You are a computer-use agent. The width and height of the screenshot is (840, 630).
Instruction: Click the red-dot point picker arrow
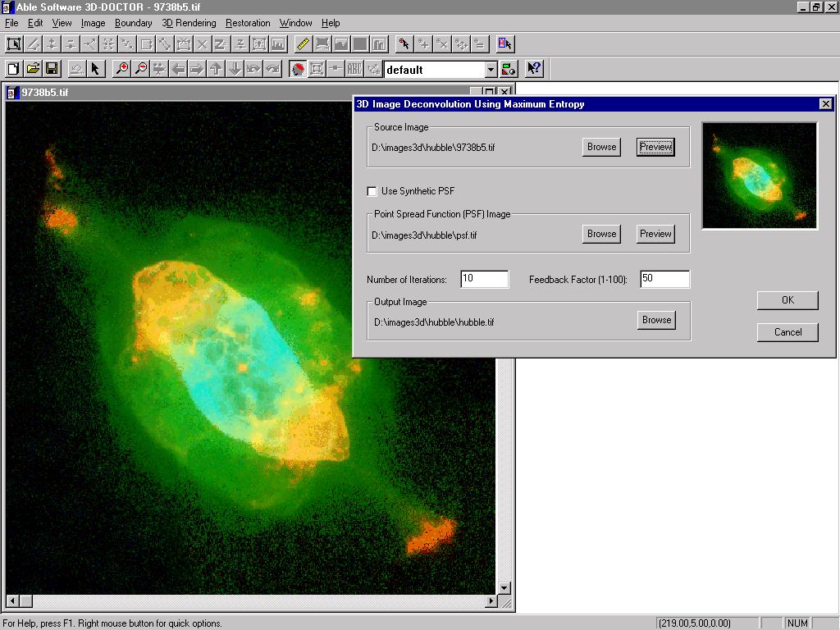click(x=404, y=44)
